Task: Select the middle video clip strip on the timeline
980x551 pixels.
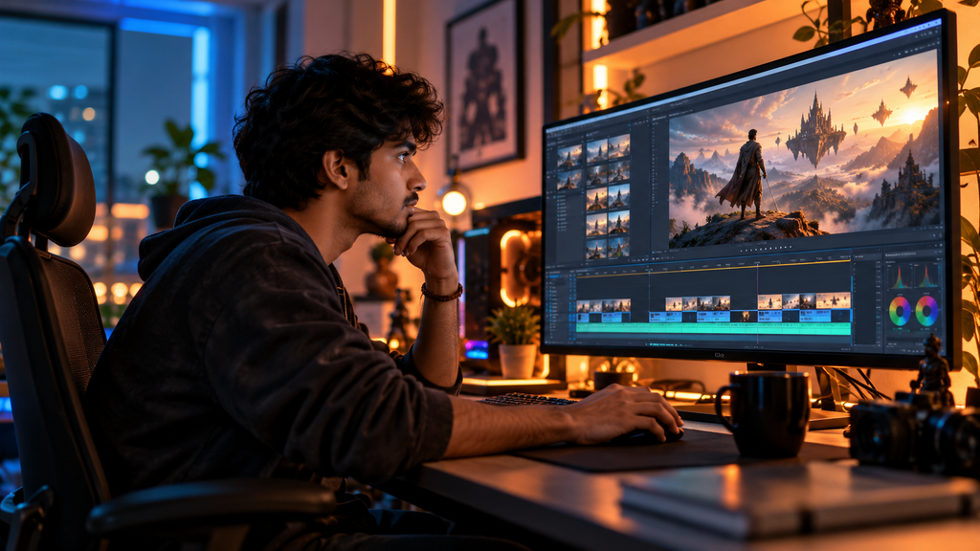Action: [x=698, y=303]
